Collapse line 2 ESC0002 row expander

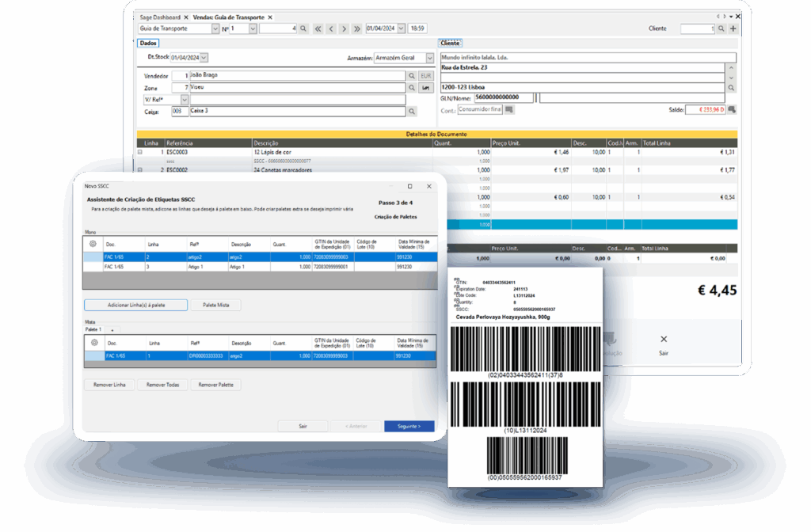click(x=139, y=170)
